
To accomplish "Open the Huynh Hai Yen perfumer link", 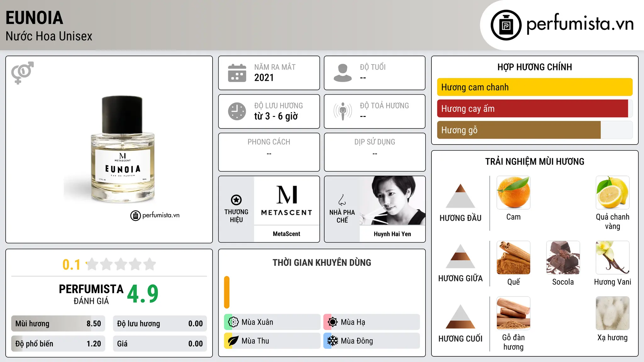I will (392, 234).
